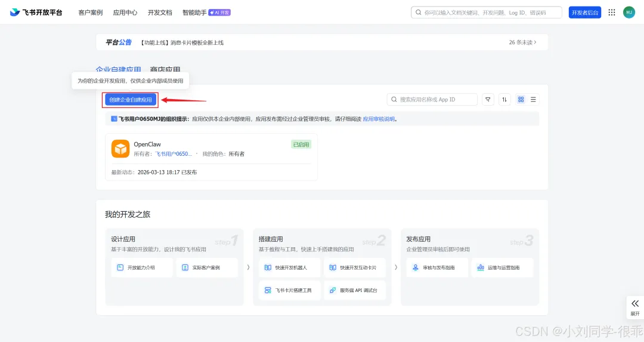Viewport: 644px width, 342px height.
Task: Open 开发文档 in the top navigation
Action: (x=160, y=13)
